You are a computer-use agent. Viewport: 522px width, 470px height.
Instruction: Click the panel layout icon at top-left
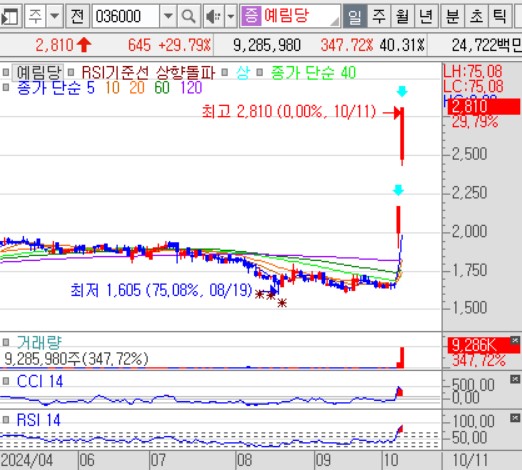point(10,16)
